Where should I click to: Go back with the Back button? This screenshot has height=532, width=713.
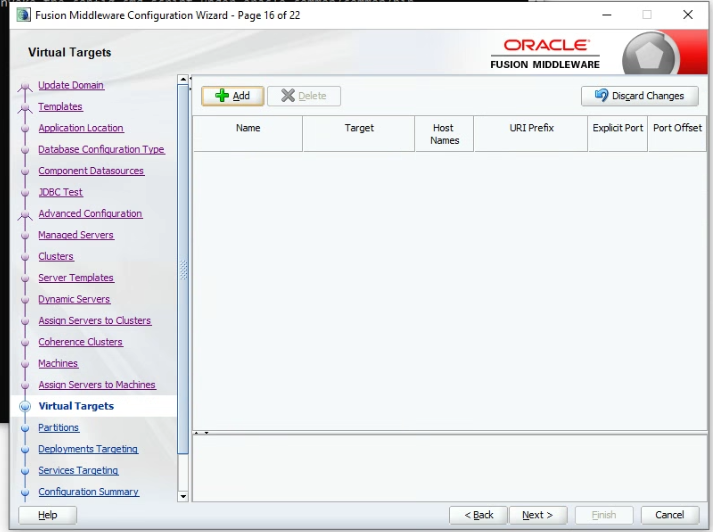(x=478, y=515)
